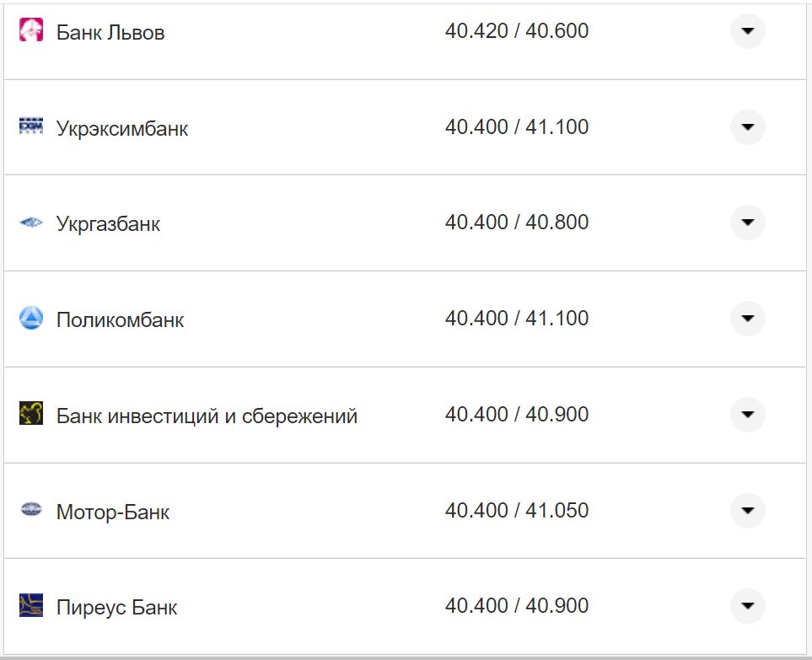
Task: Click the Мотор-Банк logo icon
Action: 31,510
